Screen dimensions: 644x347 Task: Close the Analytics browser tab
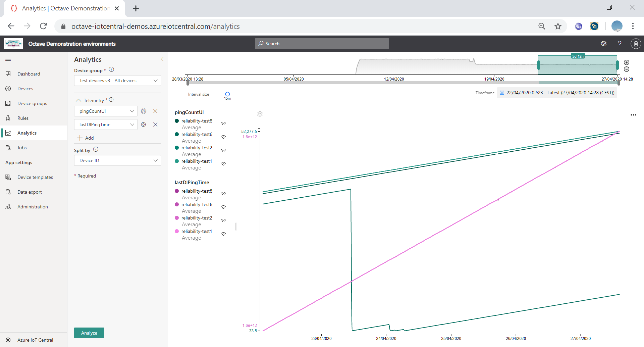117,8
